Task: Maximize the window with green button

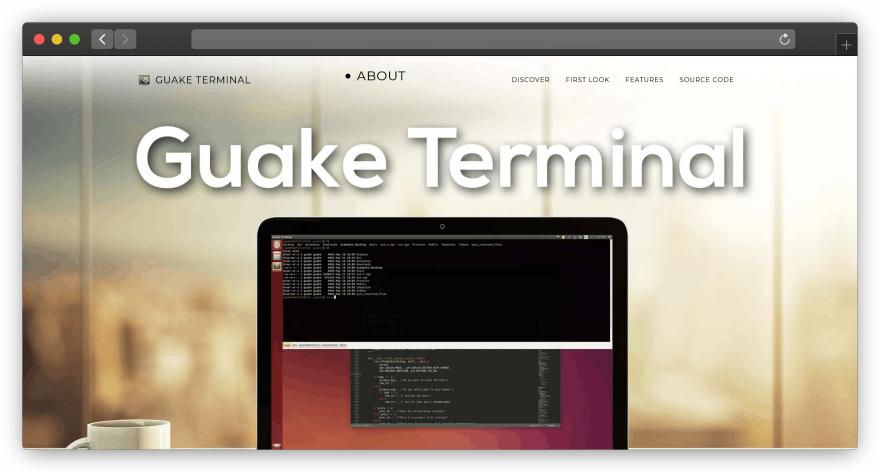Action: point(74,39)
